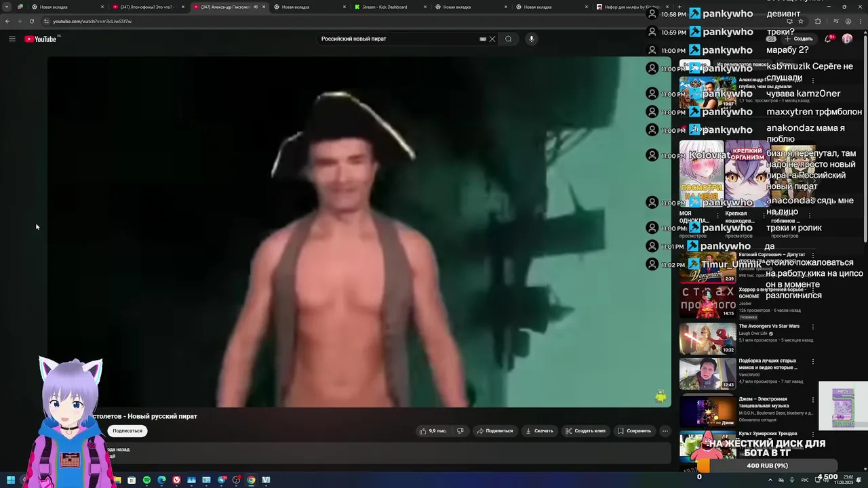Open the YouTube guide hamburger menu
868x488 pixels.
12,39
